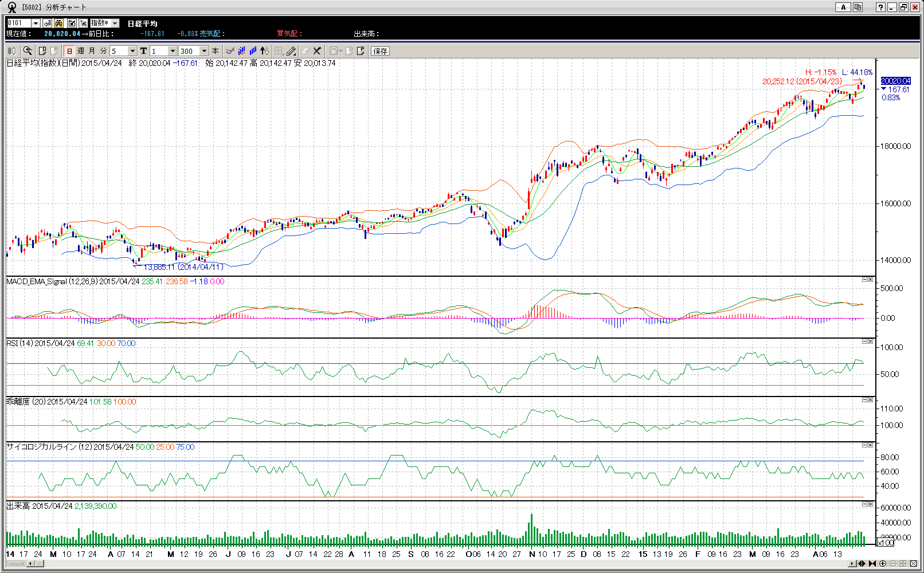This screenshot has width=924, height=573.
Task: Click the 0101 code input field
Action: [19, 23]
